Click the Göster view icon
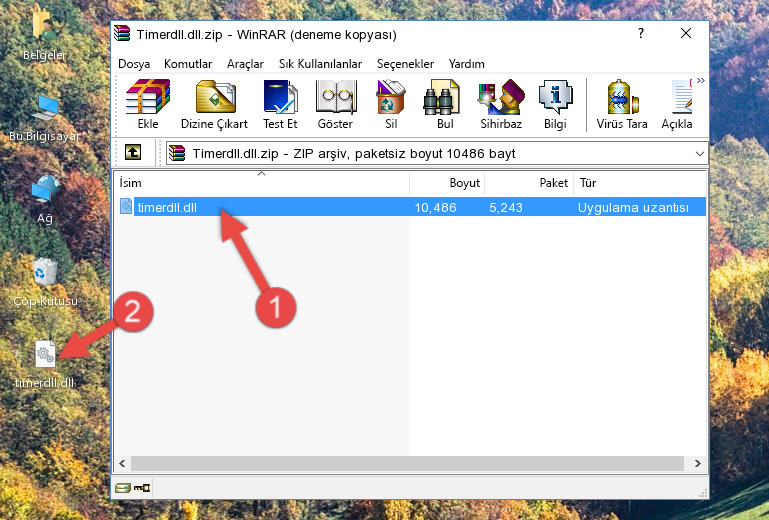Viewport: 769px width, 520px height. coord(335,104)
